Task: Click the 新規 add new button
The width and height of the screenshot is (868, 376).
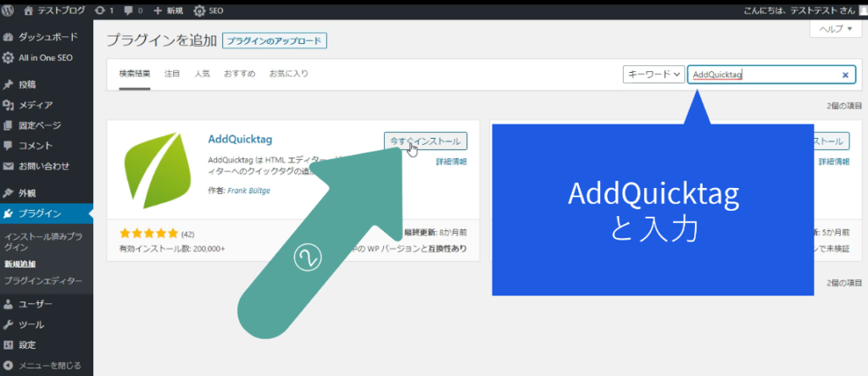Action: point(169,10)
